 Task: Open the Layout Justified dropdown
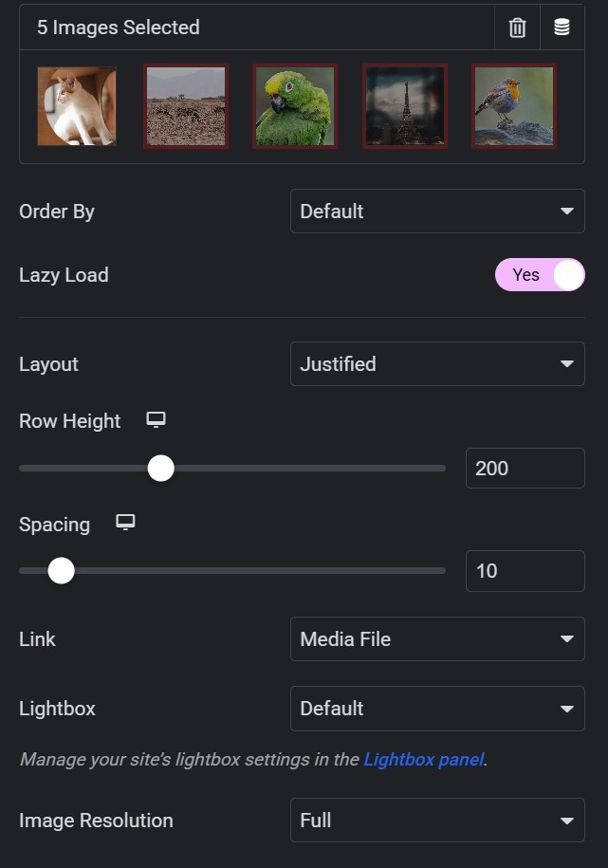coord(437,363)
